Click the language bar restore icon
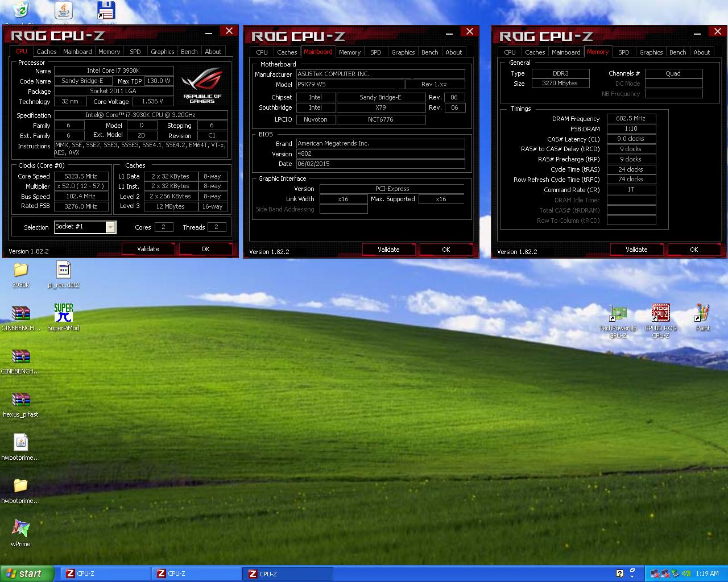728x582 pixels. (632, 571)
